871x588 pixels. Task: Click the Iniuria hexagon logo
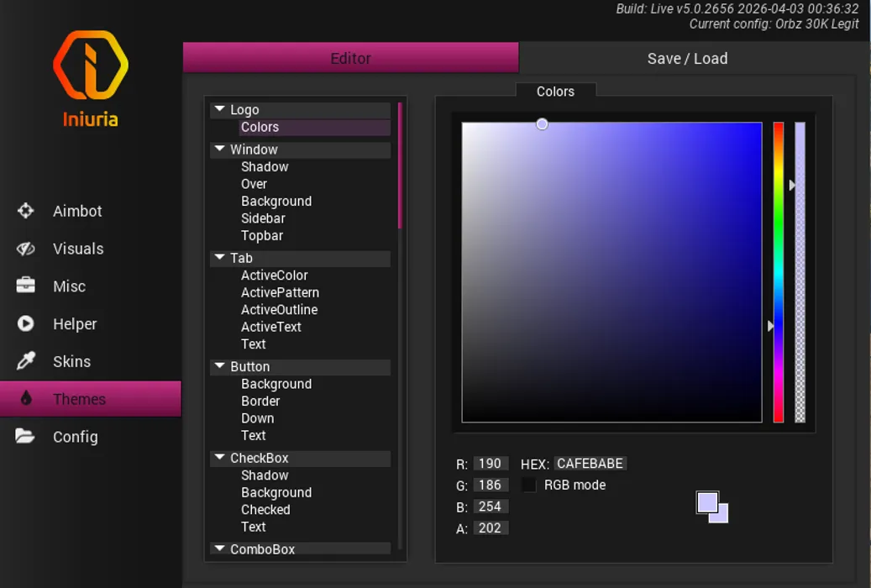pyautogui.click(x=91, y=65)
